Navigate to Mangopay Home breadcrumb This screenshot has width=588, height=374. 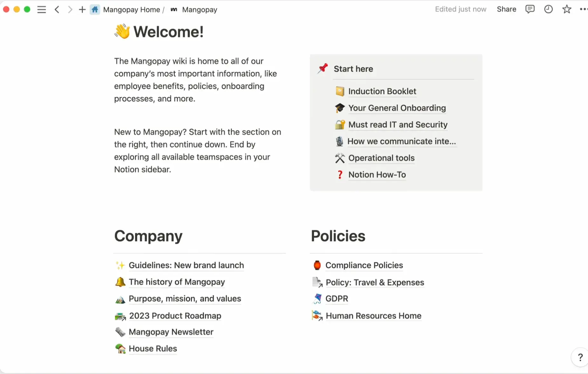[131, 10]
